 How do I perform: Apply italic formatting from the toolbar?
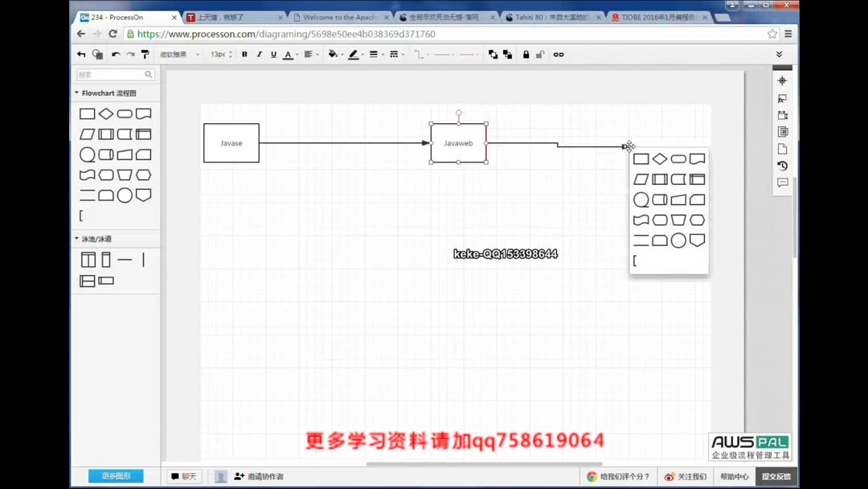[x=260, y=54]
